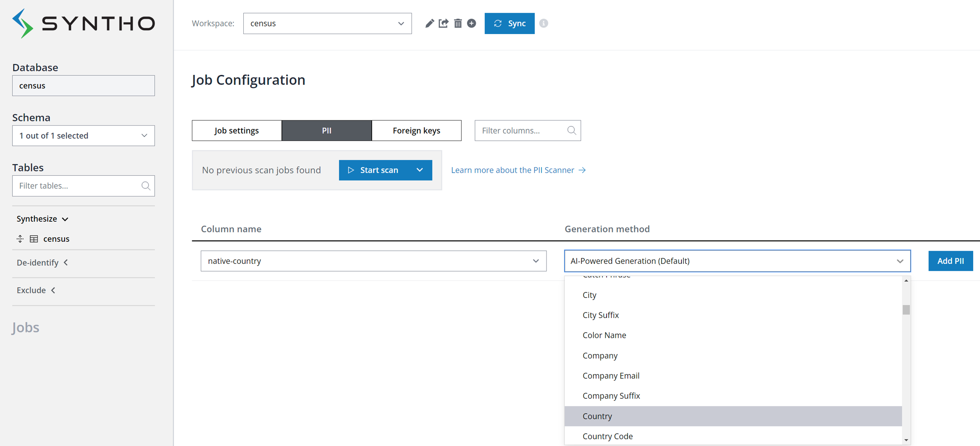Click the plus add workspace icon
980x446 pixels.
[x=471, y=23]
